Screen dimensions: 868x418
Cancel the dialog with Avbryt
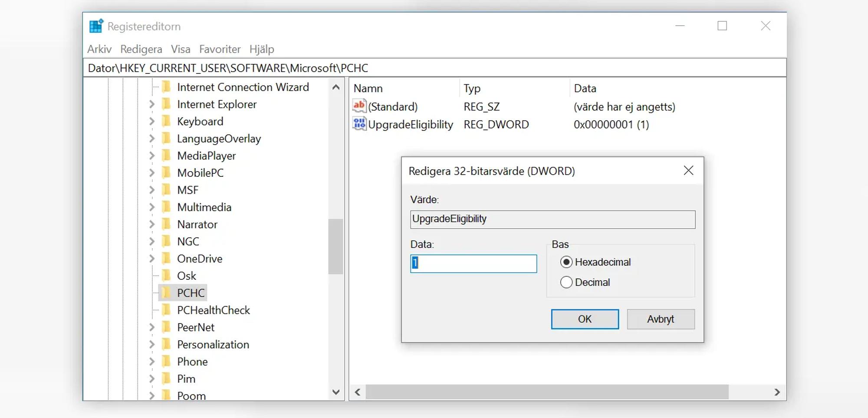click(661, 319)
